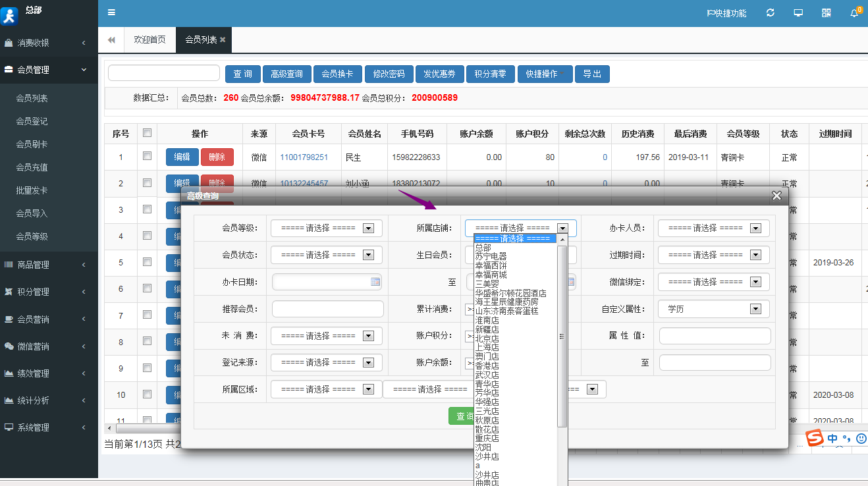The image size is (868, 486).
Task: Collapse the 会员管理 sidebar menu
Action: click(49, 70)
